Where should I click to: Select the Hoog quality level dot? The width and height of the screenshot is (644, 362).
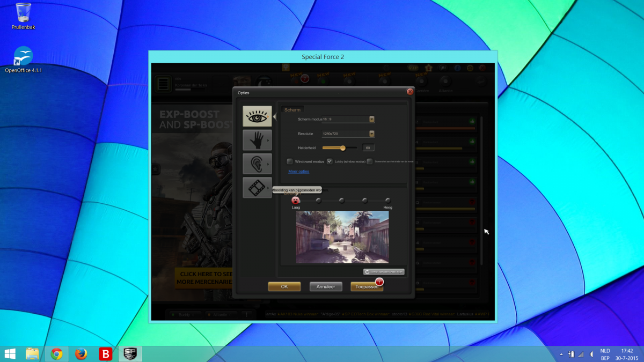point(388,201)
